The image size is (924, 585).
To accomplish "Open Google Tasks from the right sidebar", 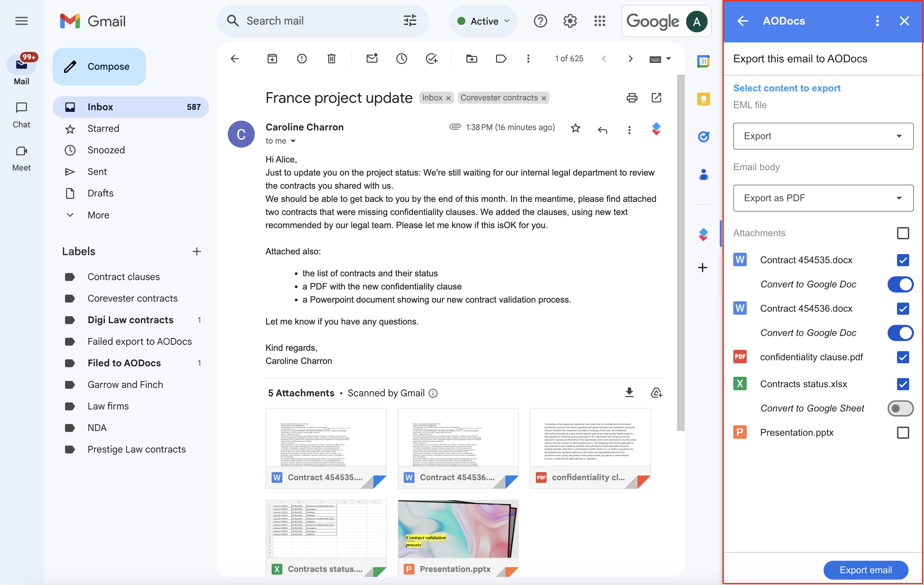I will (x=703, y=136).
